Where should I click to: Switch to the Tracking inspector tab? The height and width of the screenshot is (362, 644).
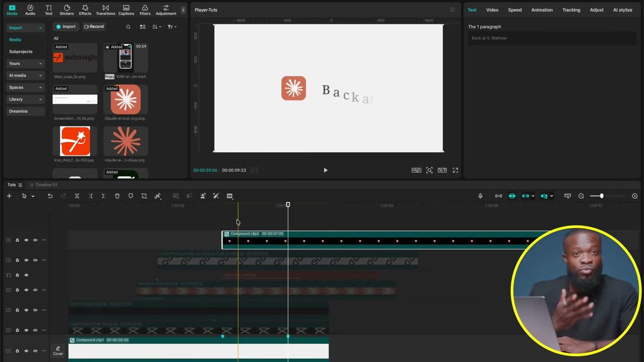click(x=571, y=10)
